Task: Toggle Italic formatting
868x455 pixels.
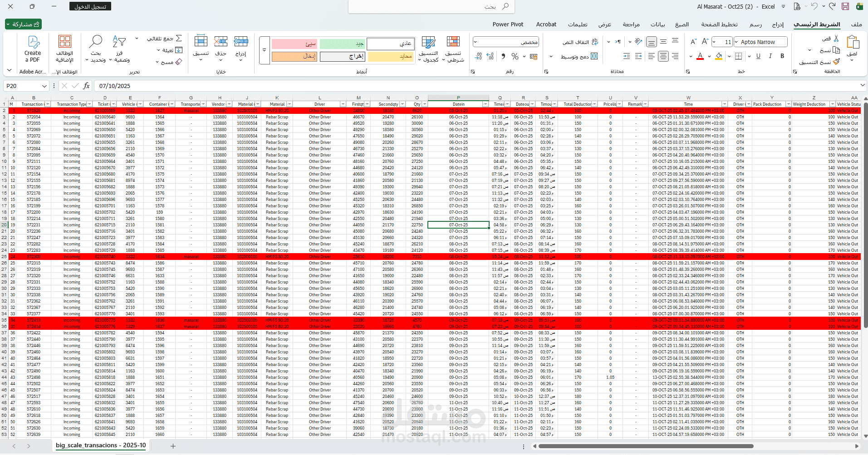Action: (x=770, y=56)
